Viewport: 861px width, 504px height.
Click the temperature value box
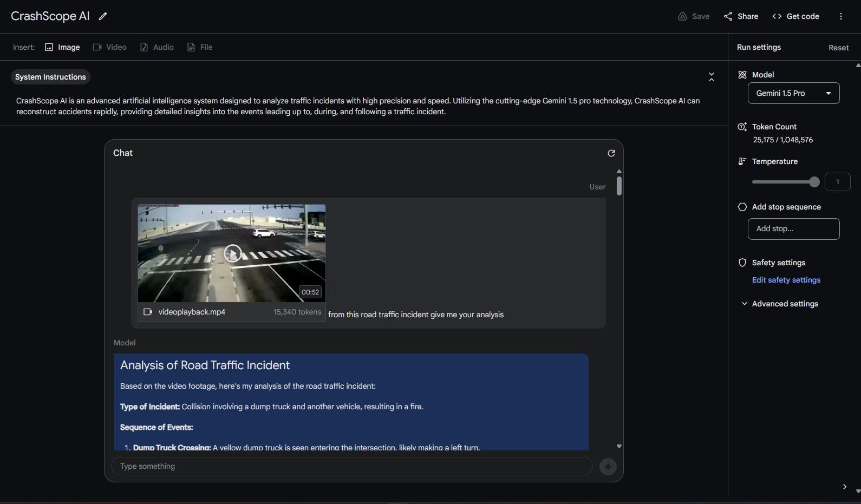click(837, 182)
